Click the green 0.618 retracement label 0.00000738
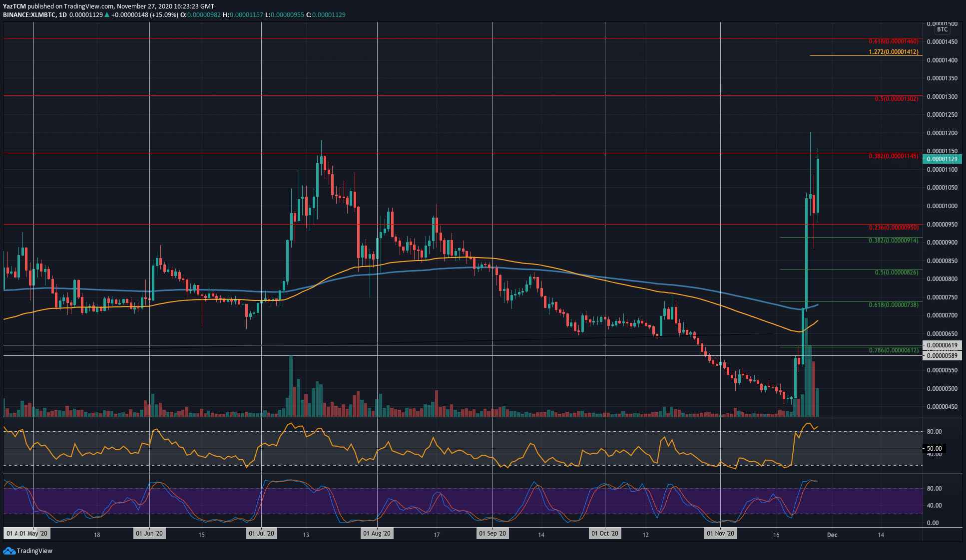Viewport: 966px width, 560px height. [x=894, y=305]
